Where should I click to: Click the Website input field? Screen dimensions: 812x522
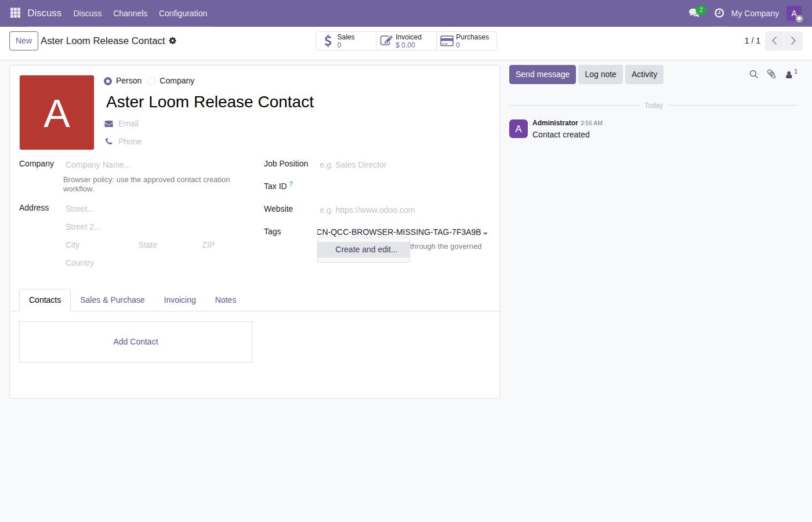[x=404, y=210]
